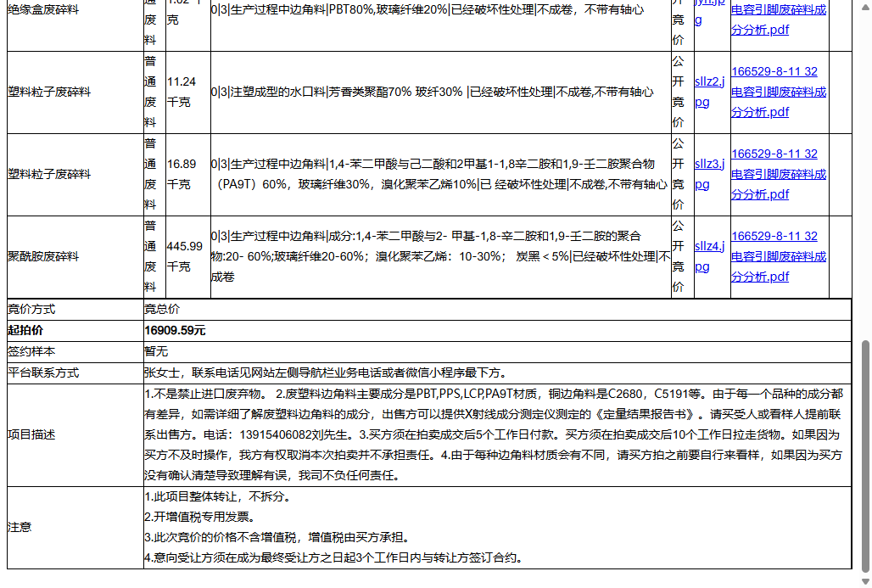The image size is (872, 588).
Task: Click the 项目描述 label cell
Action: coord(75,435)
